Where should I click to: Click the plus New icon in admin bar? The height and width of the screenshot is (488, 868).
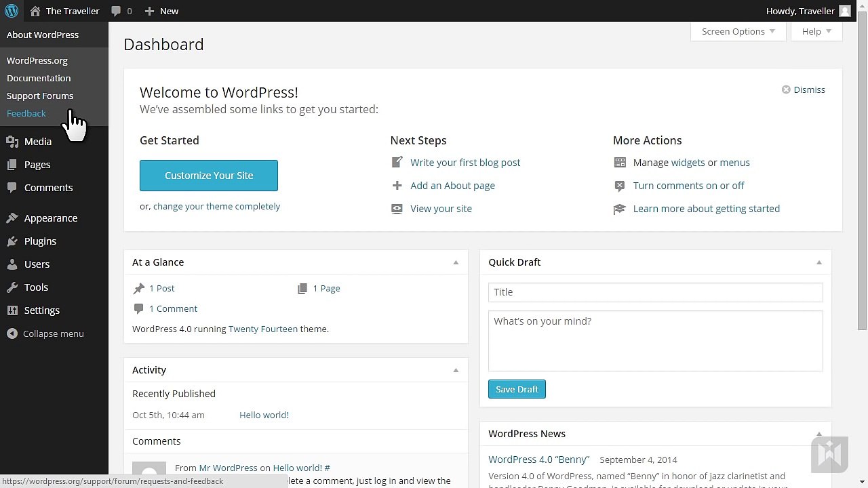[150, 12]
